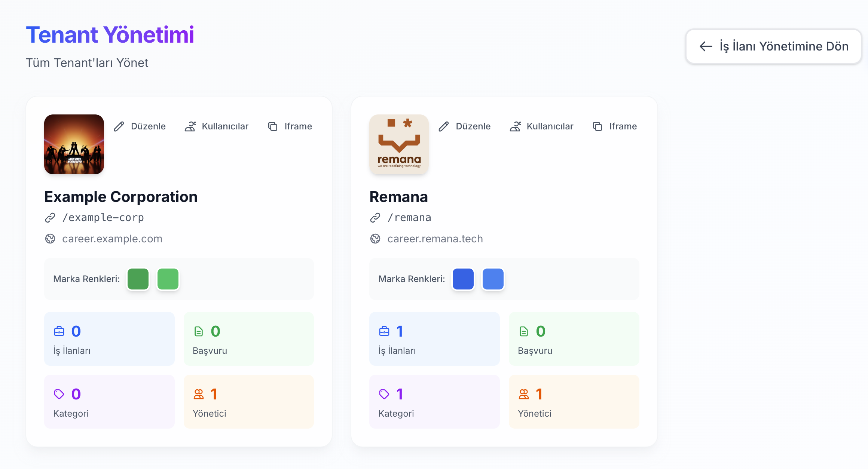Click the link icon beside /example-corp

[50, 218]
